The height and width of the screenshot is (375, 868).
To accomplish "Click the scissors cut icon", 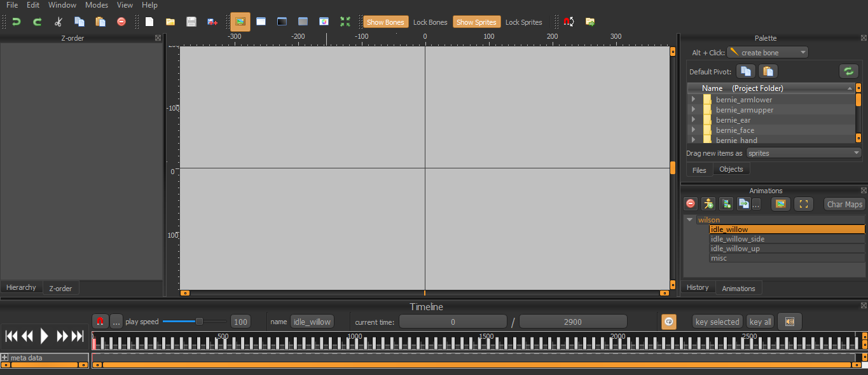I will [58, 22].
